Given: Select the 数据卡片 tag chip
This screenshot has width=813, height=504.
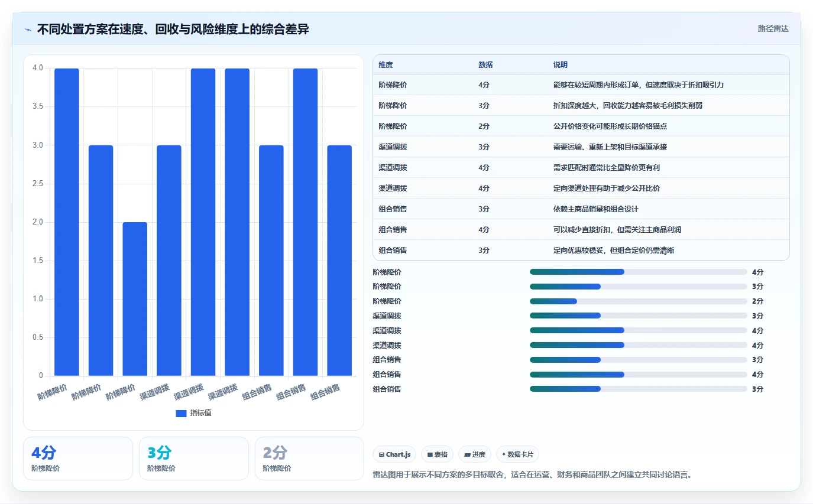Looking at the screenshot, I should pos(517,454).
